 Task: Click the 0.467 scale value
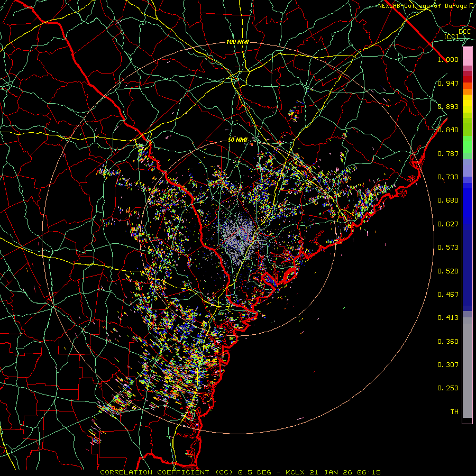[448, 295]
